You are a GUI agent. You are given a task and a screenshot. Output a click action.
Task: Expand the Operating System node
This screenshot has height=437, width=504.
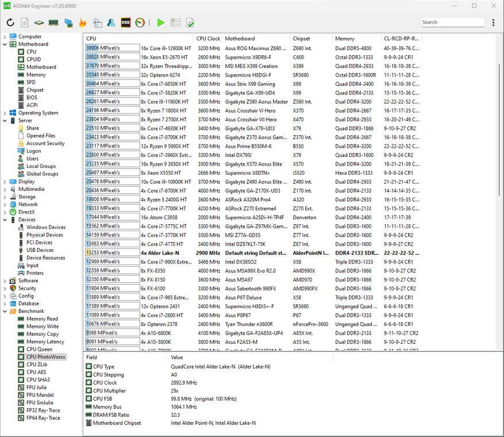point(5,113)
